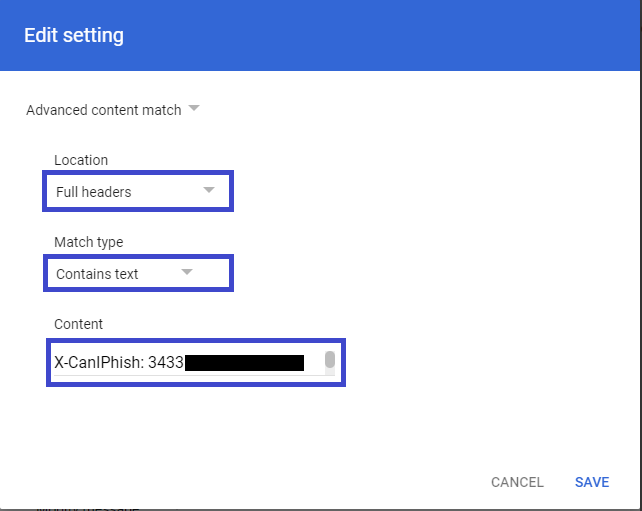The height and width of the screenshot is (511, 642).
Task: Click the arrow beside Advanced content match
Action: [x=194, y=109]
